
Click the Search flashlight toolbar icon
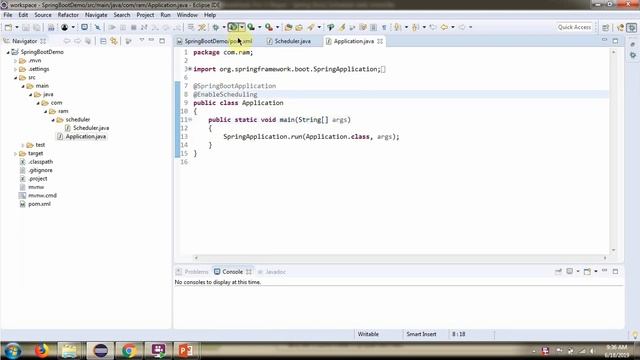click(x=311, y=27)
